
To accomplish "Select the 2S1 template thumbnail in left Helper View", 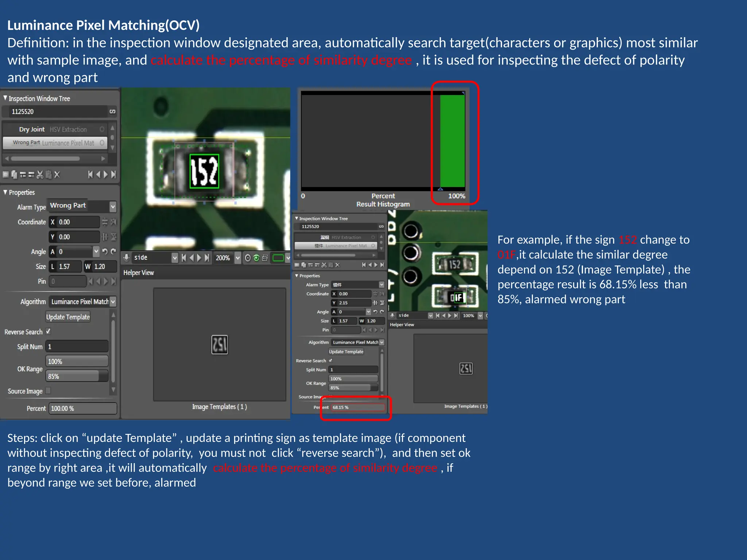I will [220, 345].
